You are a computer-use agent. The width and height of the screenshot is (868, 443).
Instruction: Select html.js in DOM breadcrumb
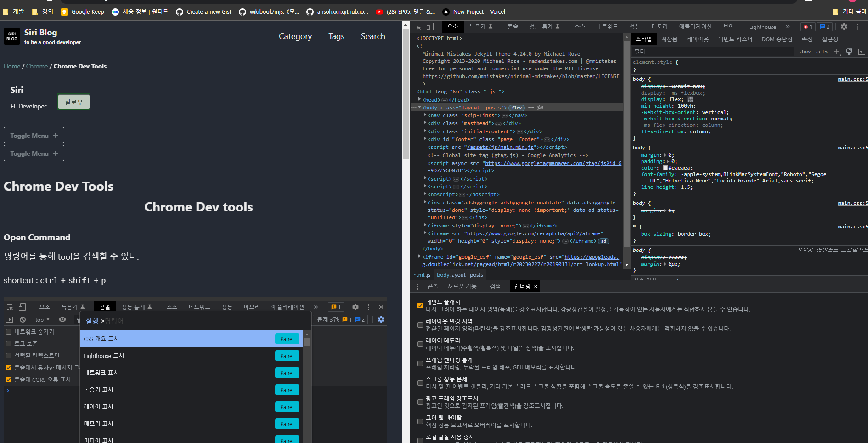(422, 275)
